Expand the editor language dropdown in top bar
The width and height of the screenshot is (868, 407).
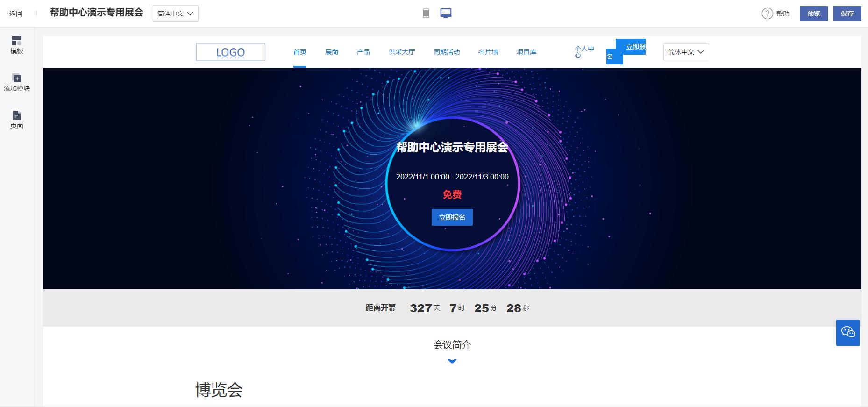(x=175, y=14)
